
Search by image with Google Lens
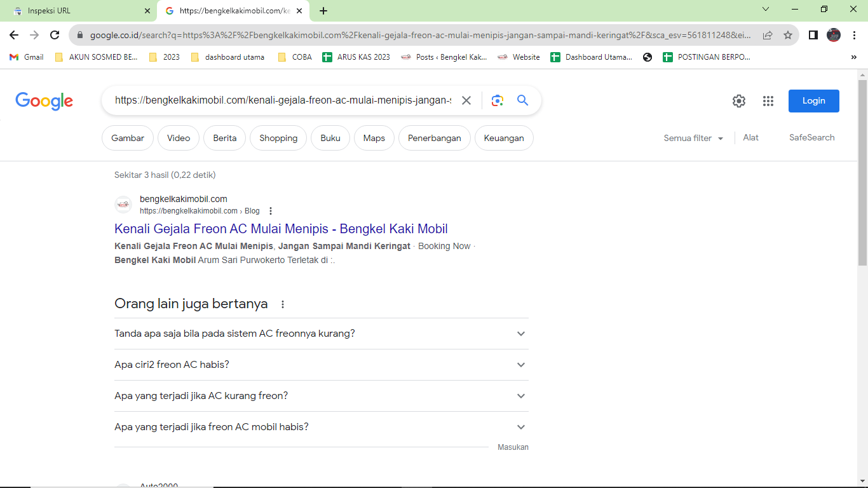pyautogui.click(x=498, y=100)
